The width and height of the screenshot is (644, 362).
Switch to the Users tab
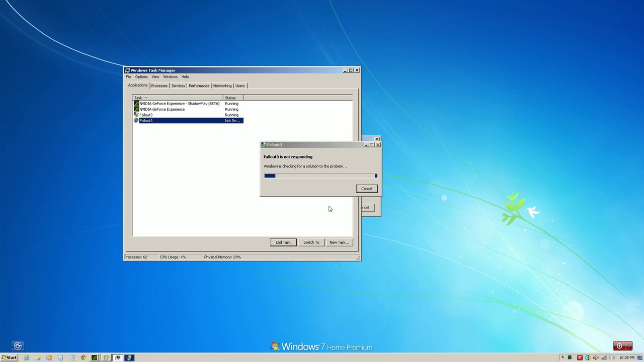point(240,85)
